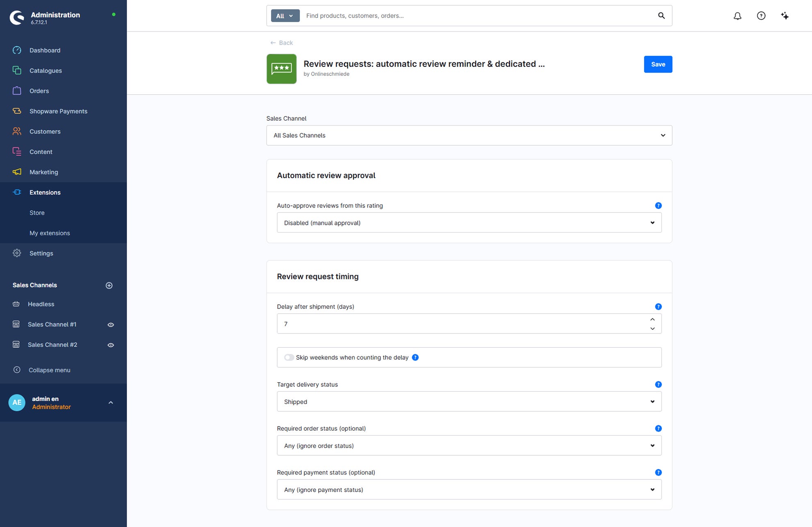Open Required order status dropdown
This screenshot has height=527, width=812.
469,445
